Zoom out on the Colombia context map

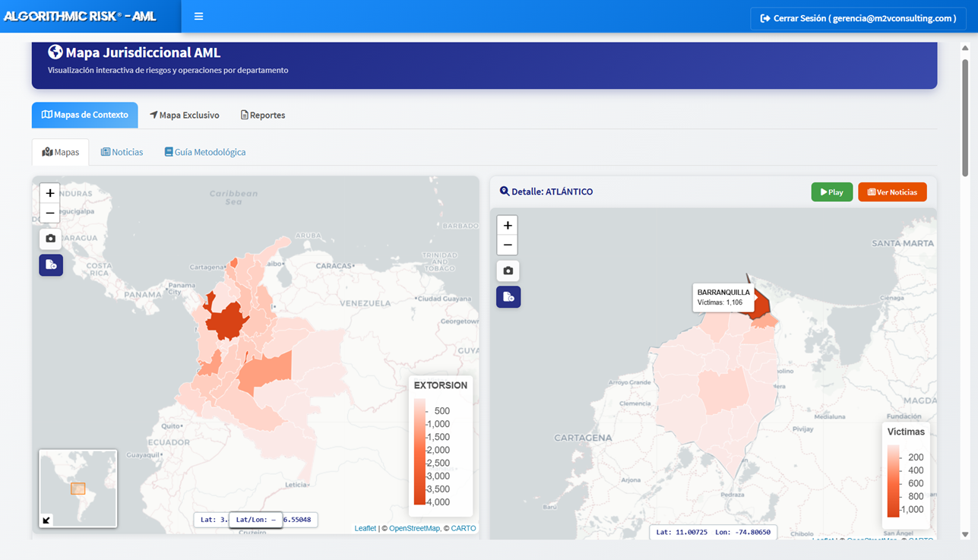pos(50,214)
